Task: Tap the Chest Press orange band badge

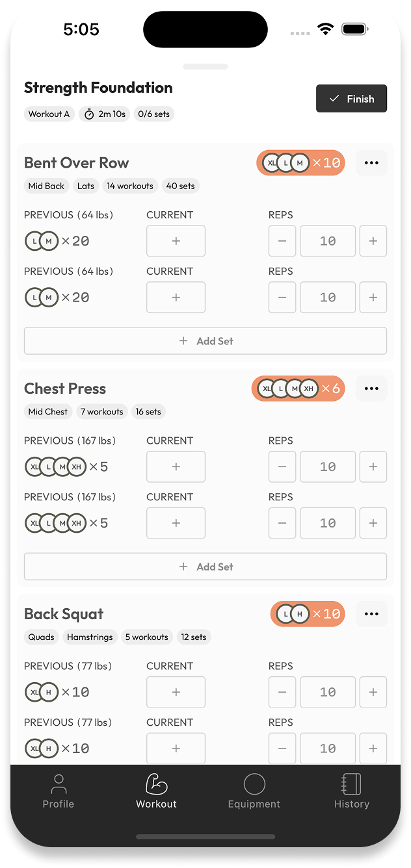Action: 298,389
